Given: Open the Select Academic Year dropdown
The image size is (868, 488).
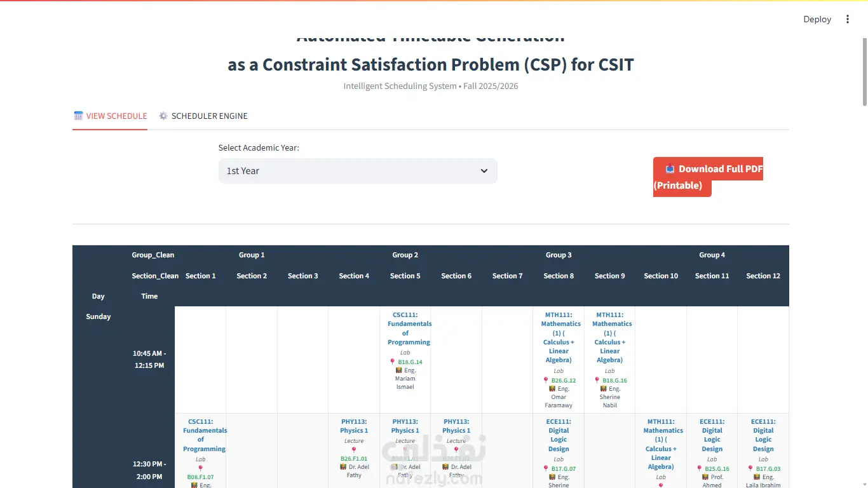Looking at the screenshot, I should click(x=358, y=171).
